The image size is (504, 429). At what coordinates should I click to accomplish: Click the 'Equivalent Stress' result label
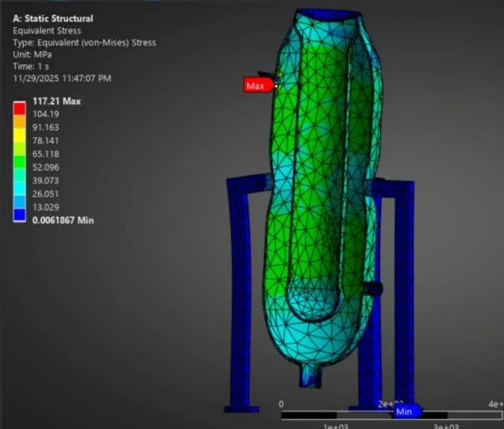[x=47, y=31]
